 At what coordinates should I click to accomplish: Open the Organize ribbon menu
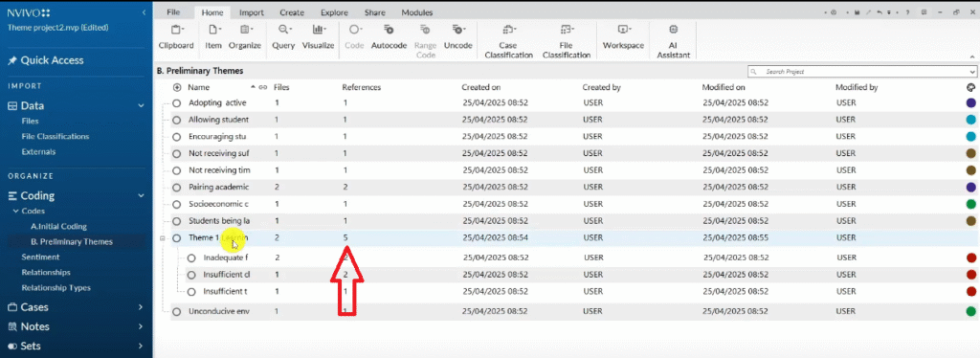click(244, 37)
